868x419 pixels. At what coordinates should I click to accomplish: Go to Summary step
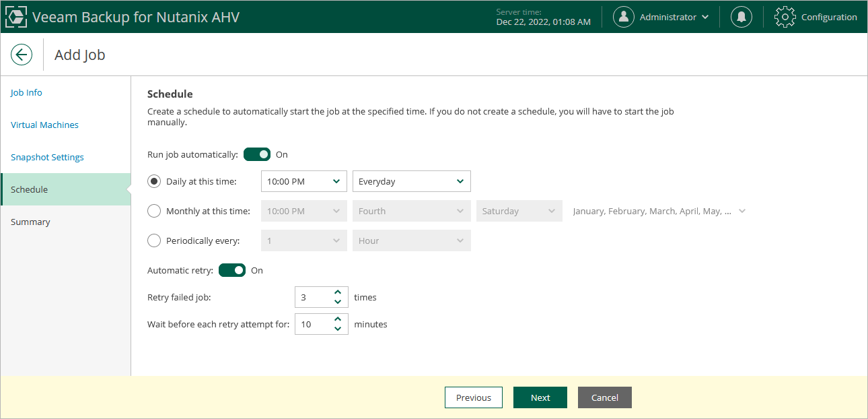click(30, 222)
